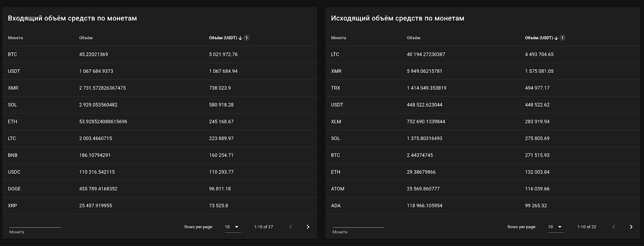This screenshot has width=644, height=246.
Task: Click BNB in incoming table
Action: [12, 155]
